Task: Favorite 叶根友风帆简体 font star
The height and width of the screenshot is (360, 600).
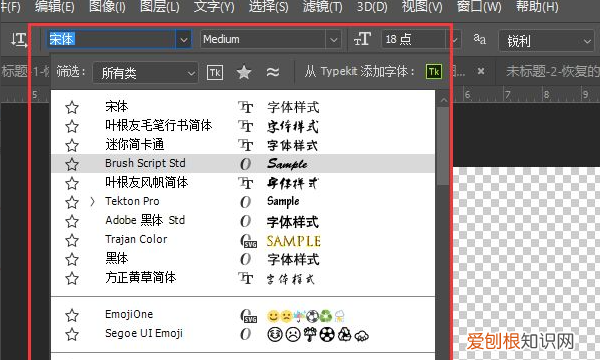Action: (72, 184)
